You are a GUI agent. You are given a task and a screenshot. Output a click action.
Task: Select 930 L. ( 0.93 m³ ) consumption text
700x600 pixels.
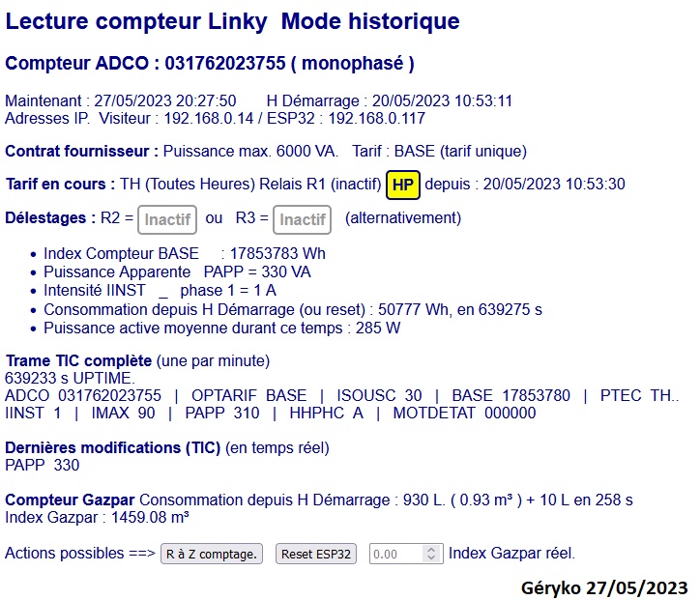[462, 500]
